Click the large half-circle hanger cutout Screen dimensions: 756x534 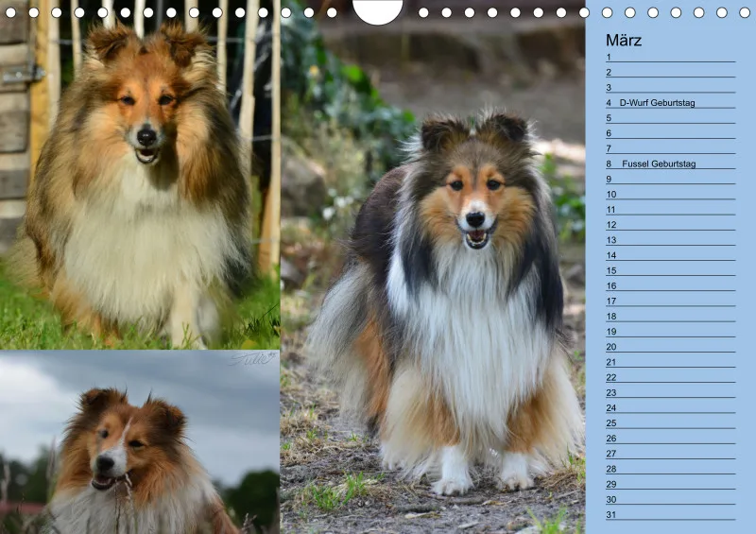(377, 11)
